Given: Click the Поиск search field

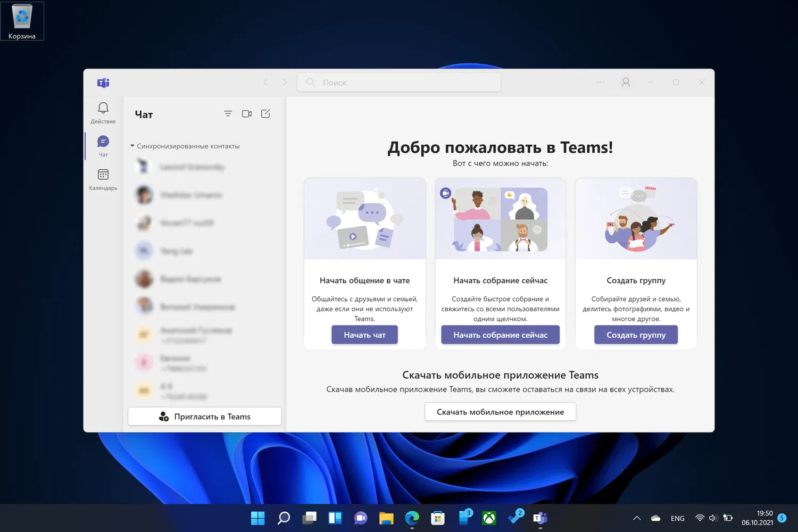Looking at the screenshot, I should pyautogui.click(x=399, y=82).
